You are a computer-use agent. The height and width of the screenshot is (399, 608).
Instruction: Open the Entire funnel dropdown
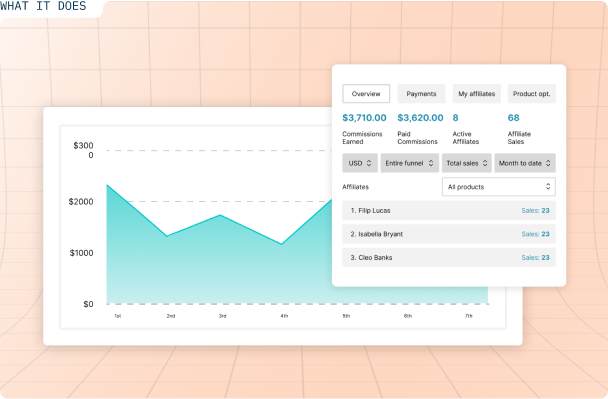coord(409,163)
